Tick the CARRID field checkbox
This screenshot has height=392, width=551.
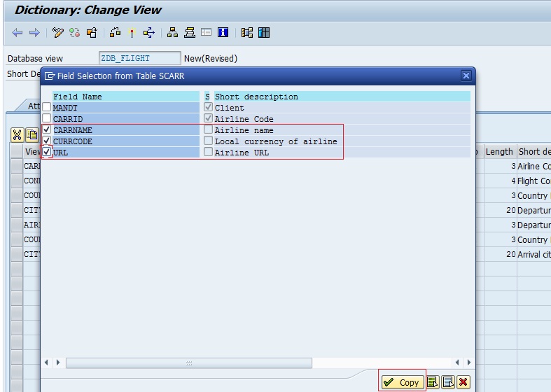click(x=47, y=119)
